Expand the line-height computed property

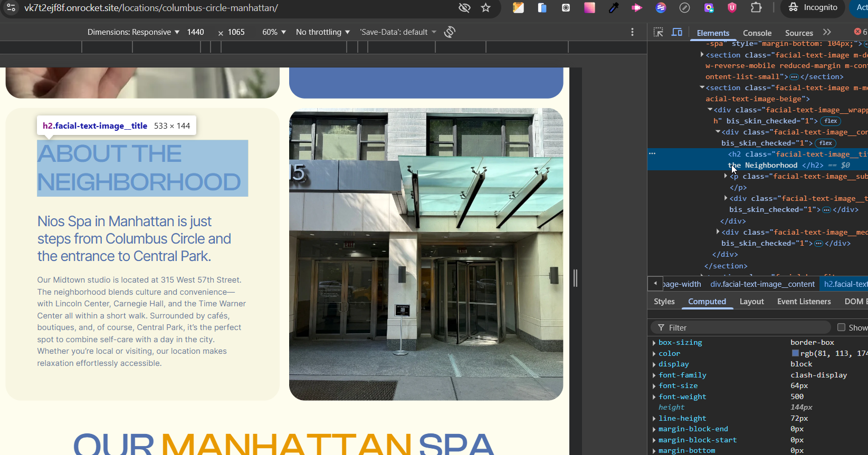(x=654, y=419)
